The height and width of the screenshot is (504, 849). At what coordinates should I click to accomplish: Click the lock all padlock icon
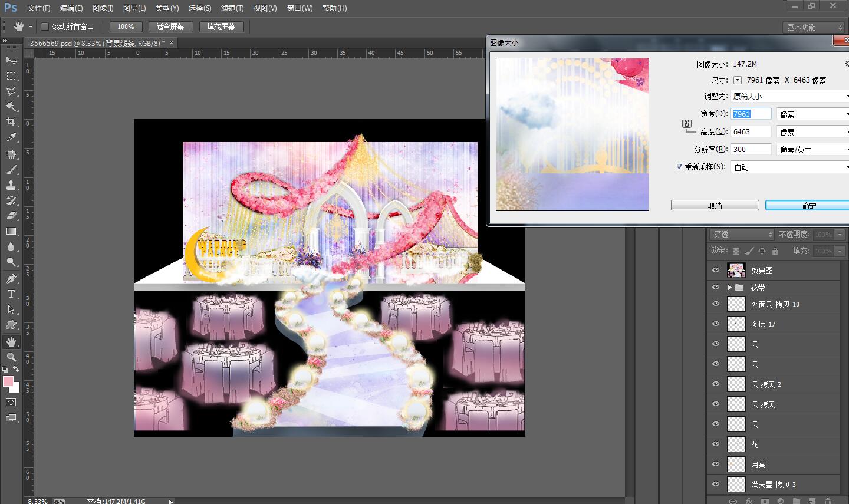click(x=775, y=251)
